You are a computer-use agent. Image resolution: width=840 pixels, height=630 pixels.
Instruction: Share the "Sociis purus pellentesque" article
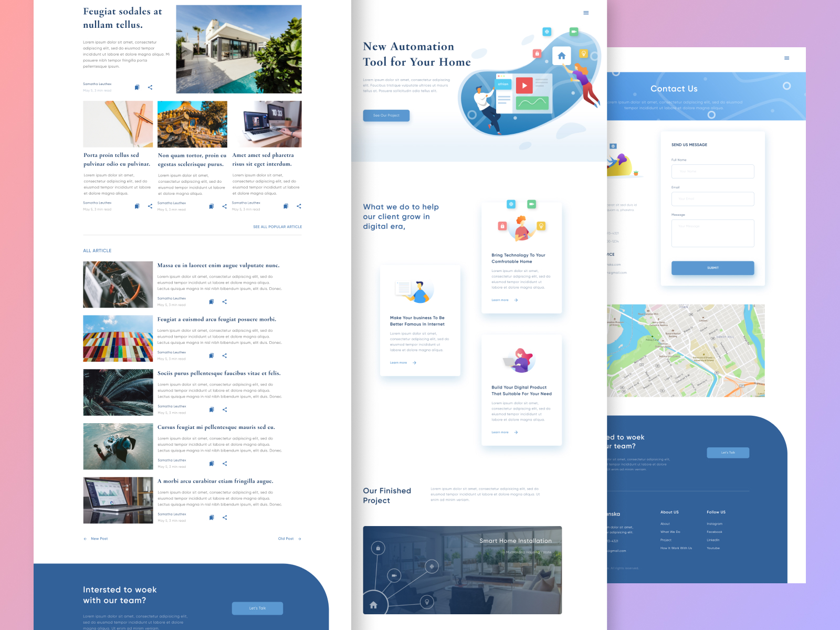pos(224,409)
